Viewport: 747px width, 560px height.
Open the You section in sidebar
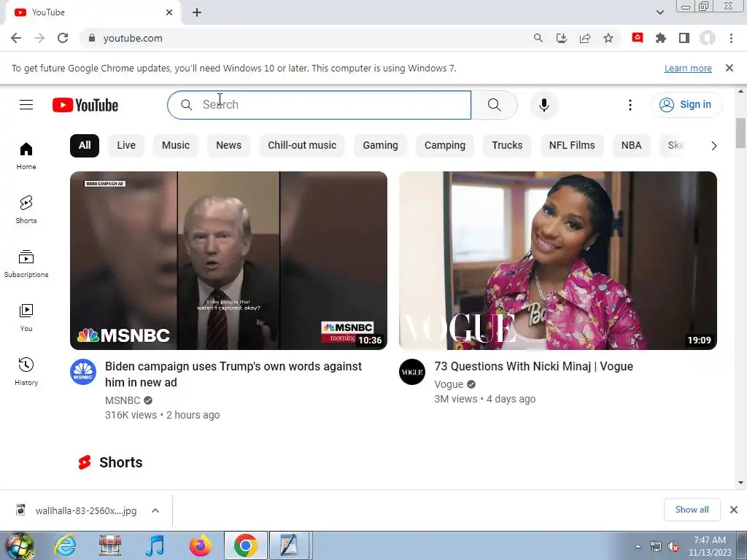[x=26, y=318]
